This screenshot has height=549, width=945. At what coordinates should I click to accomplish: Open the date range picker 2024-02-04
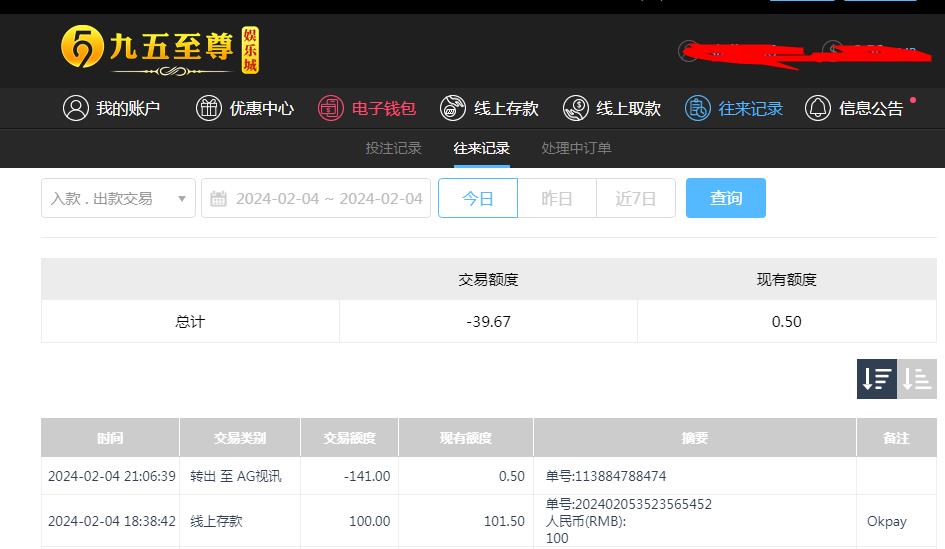pyautogui.click(x=316, y=198)
